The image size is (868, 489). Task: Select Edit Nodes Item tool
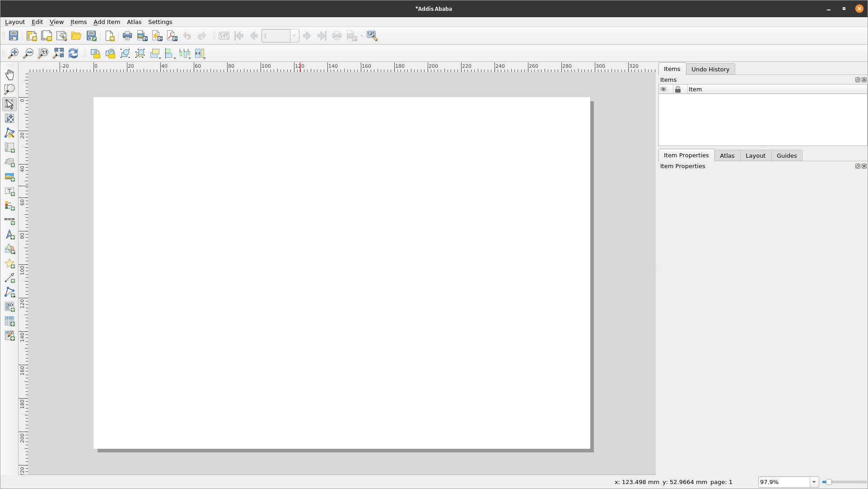coord(9,133)
